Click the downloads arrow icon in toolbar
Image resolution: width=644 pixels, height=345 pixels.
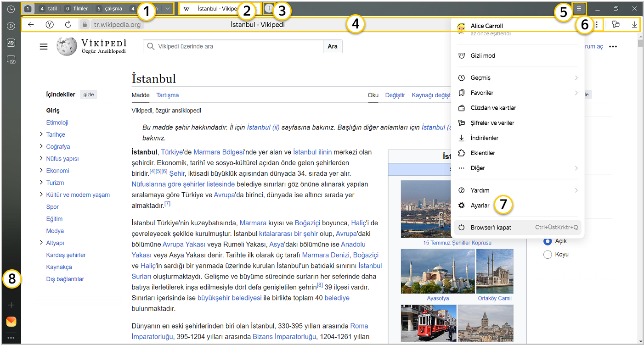(634, 25)
